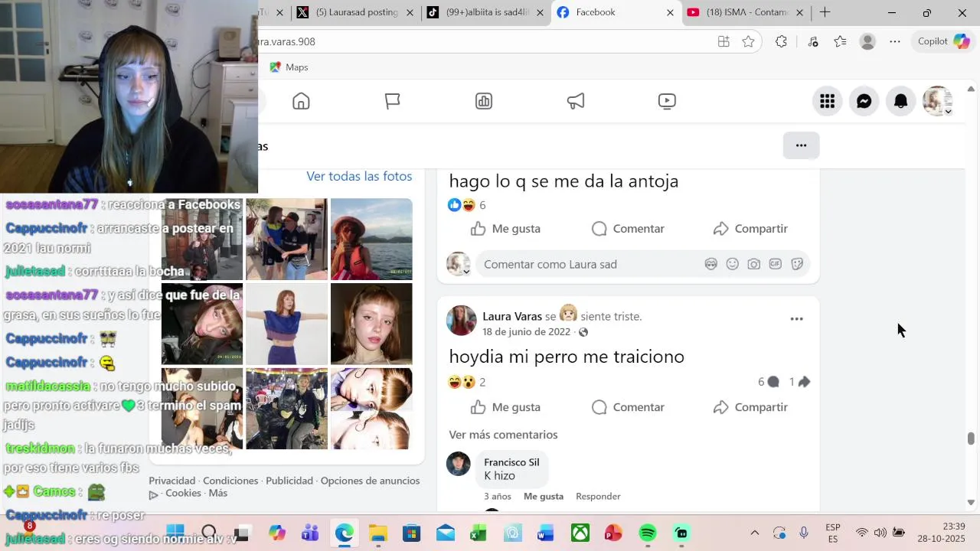View 6 comments count on triste post

pyautogui.click(x=769, y=382)
